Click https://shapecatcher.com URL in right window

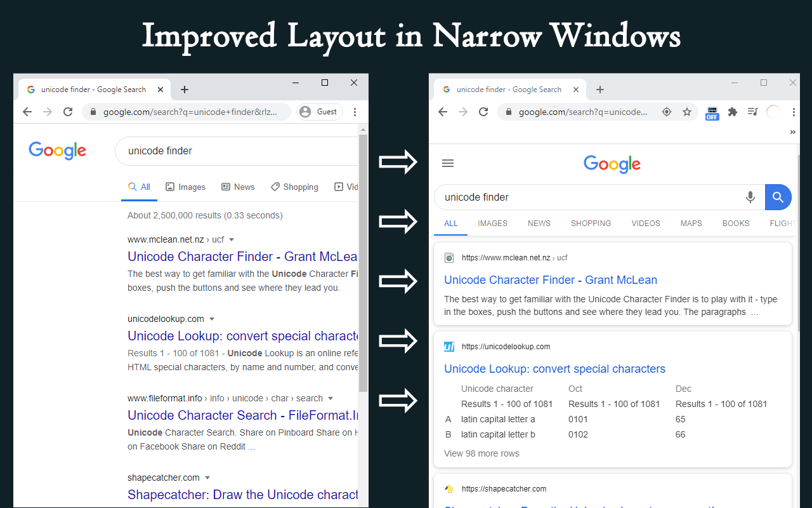tap(504, 489)
